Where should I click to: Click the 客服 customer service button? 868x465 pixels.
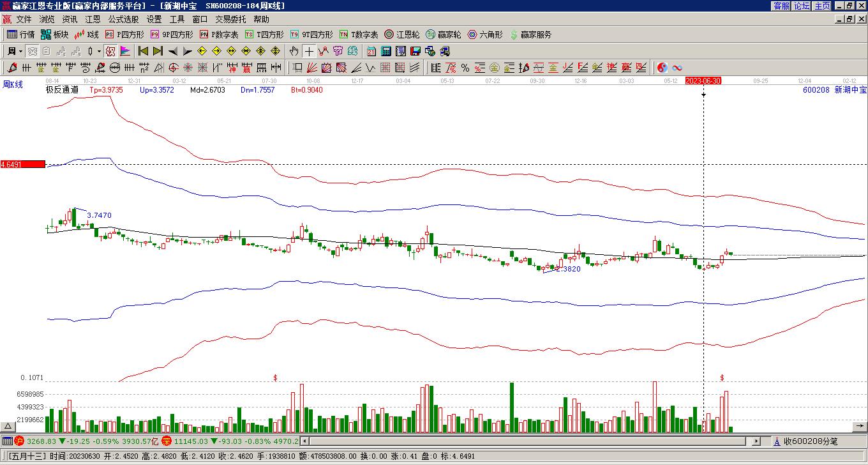click(x=781, y=6)
